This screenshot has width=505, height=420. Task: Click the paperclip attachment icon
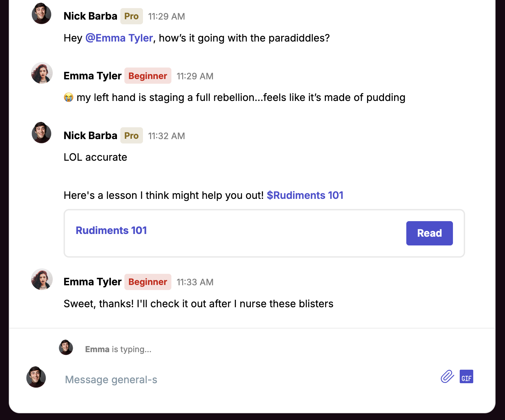point(447,376)
